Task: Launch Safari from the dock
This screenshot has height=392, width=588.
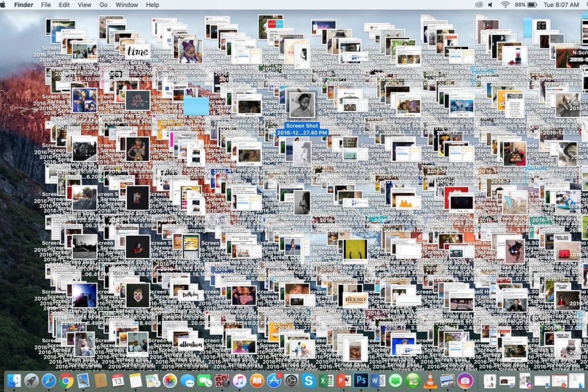Action: (x=49, y=381)
